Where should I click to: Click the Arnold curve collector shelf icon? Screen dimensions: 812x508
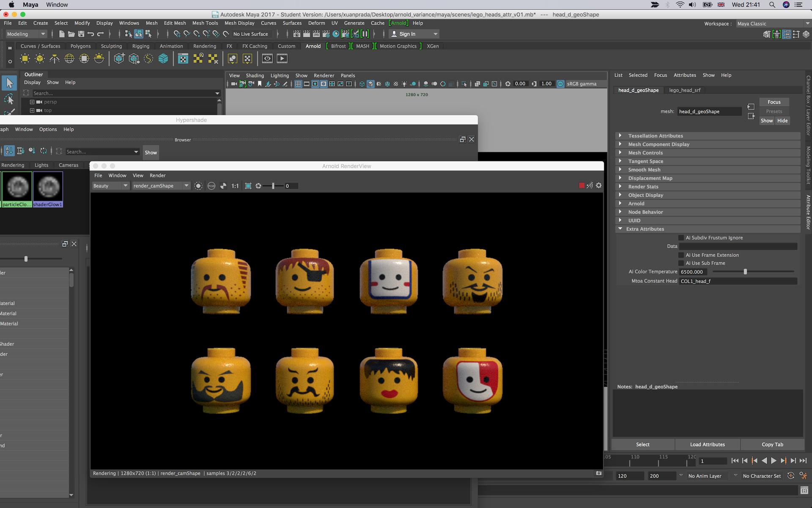pyautogui.click(x=148, y=59)
